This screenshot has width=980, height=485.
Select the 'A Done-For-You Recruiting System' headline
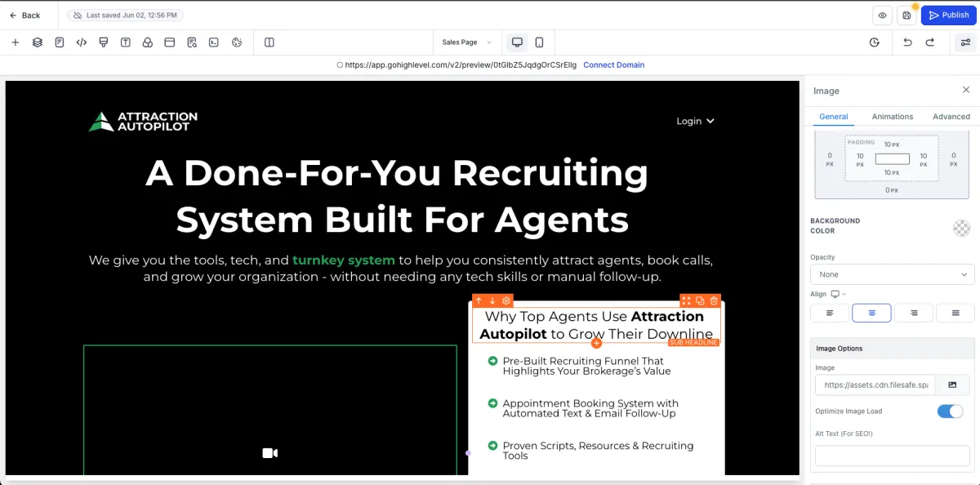[x=397, y=196]
